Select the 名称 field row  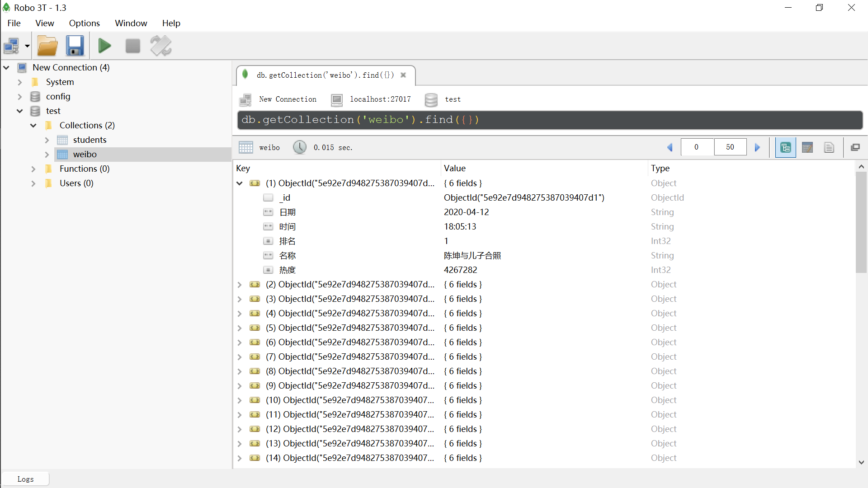(544, 256)
